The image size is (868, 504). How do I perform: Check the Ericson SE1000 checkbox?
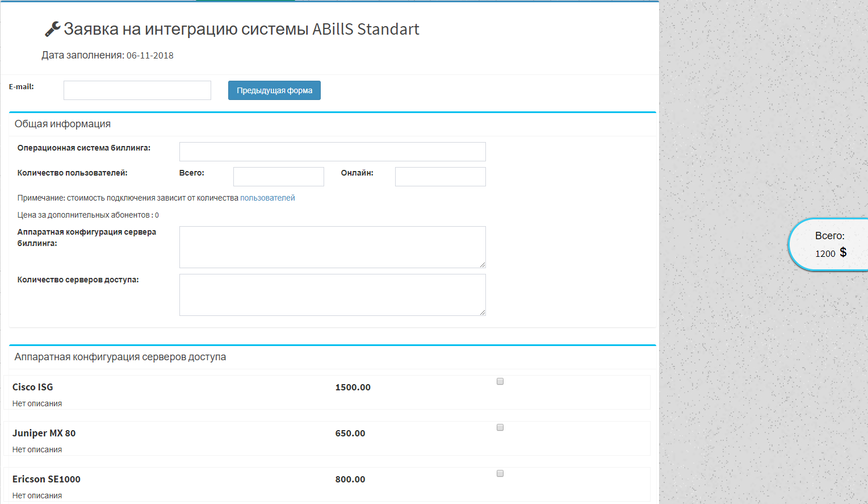500,473
